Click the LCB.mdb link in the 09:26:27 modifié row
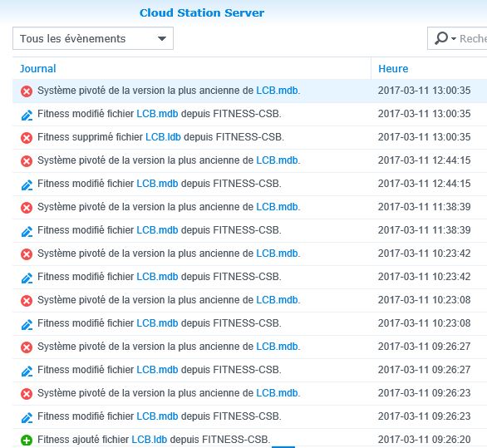 157,370
